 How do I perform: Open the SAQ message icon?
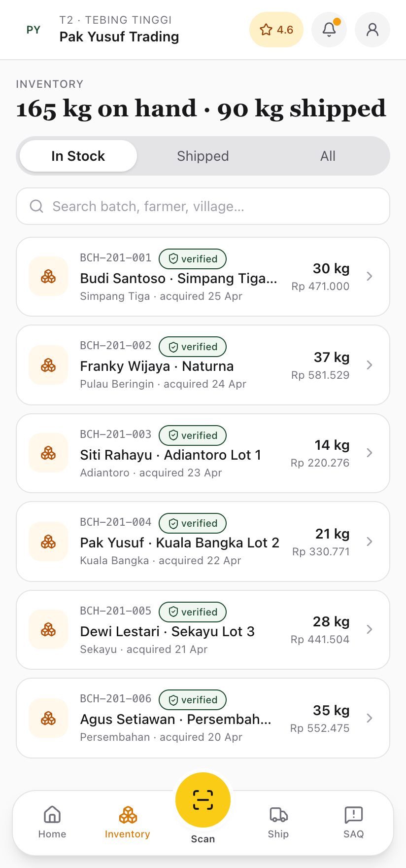point(354,822)
